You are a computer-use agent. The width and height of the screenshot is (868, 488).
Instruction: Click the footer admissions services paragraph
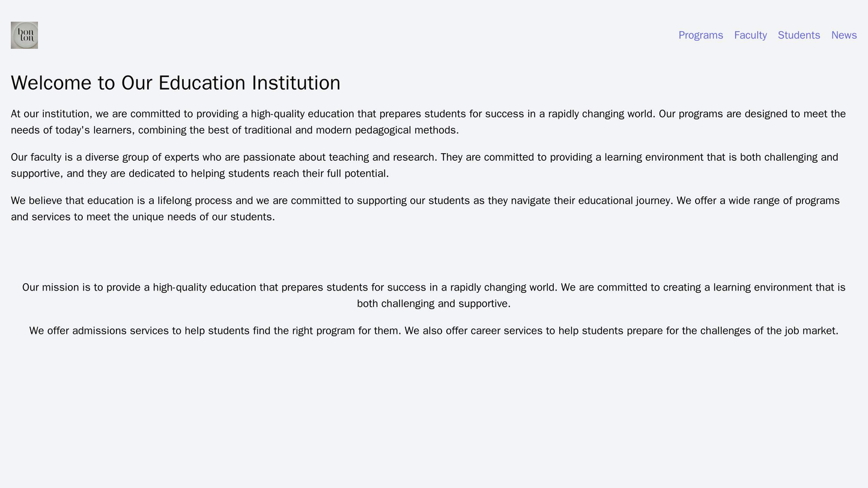(434, 330)
